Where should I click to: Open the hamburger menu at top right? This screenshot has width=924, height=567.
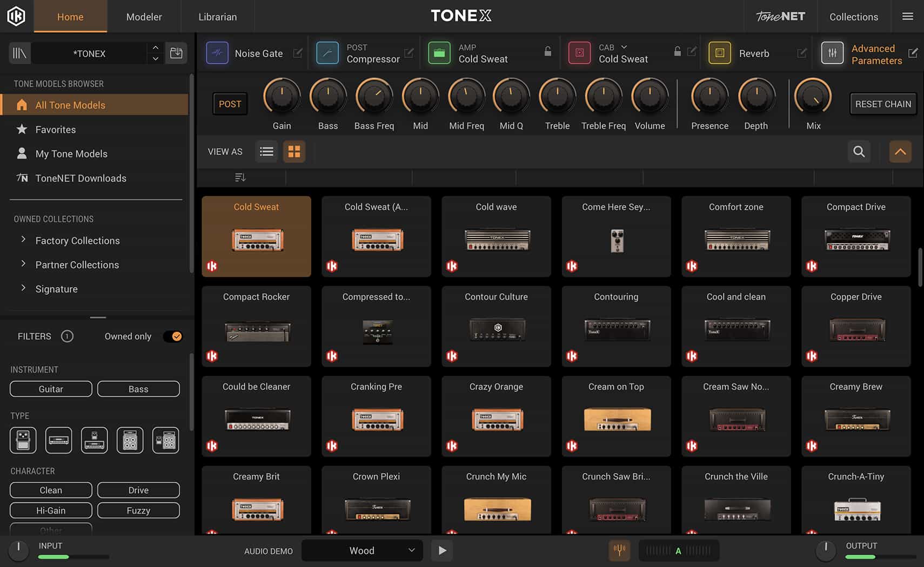click(x=907, y=16)
